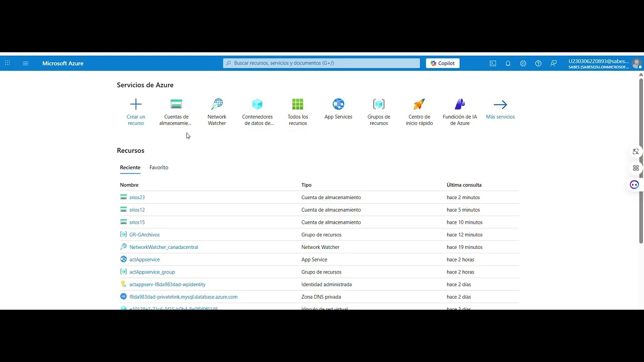Open storage account srios12

coord(137,210)
